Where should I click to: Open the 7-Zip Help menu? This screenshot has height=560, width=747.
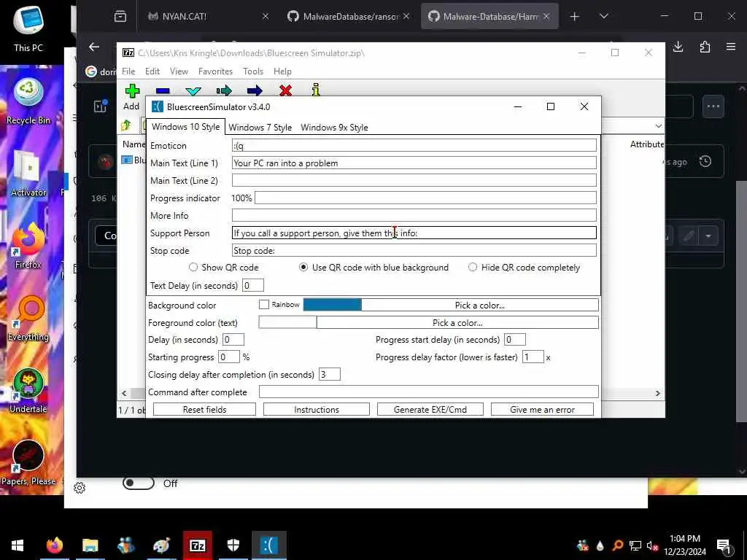click(x=282, y=71)
